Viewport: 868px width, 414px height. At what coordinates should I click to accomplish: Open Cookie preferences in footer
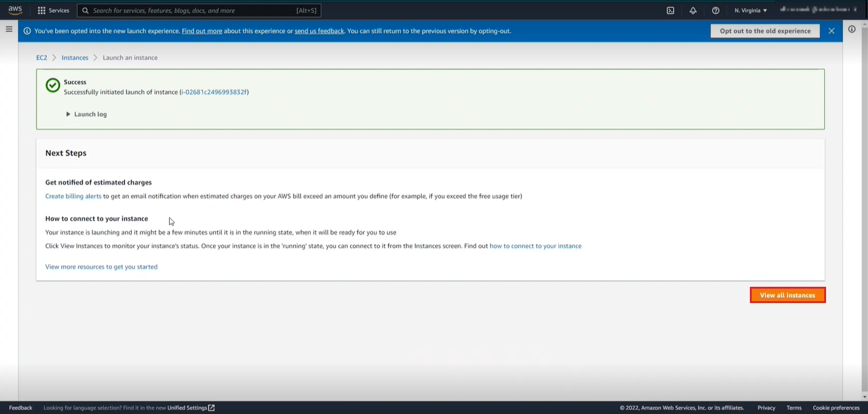836,408
